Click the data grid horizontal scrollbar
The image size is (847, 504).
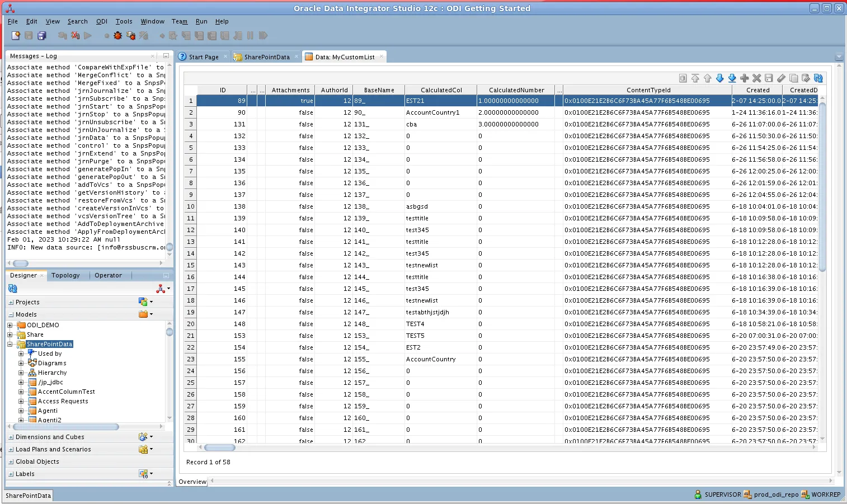pyautogui.click(x=220, y=447)
